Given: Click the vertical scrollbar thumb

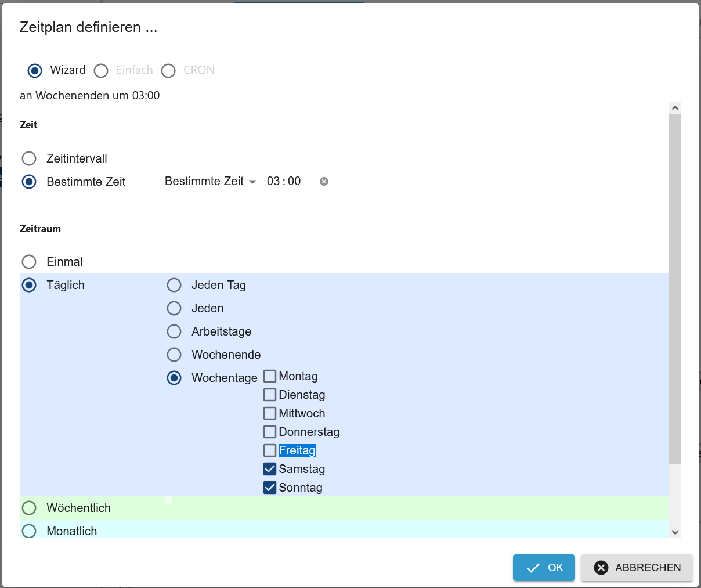Looking at the screenshot, I should 675,289.
